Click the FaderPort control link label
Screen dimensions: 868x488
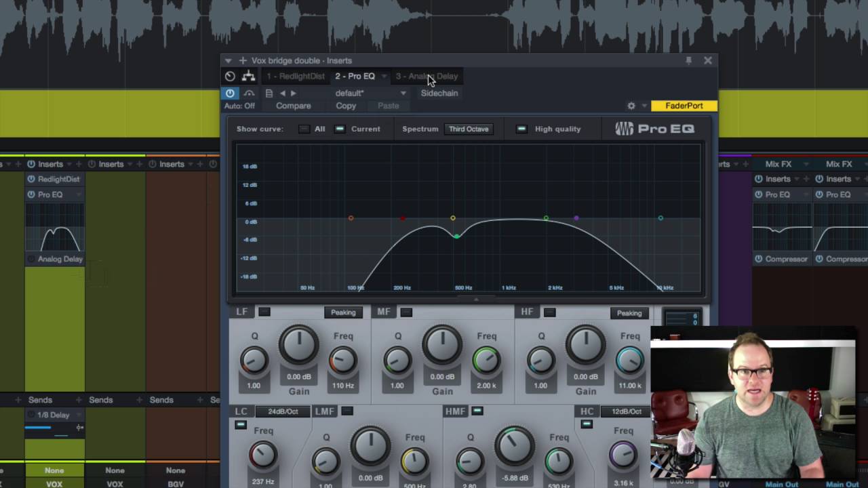pos(684,106)
